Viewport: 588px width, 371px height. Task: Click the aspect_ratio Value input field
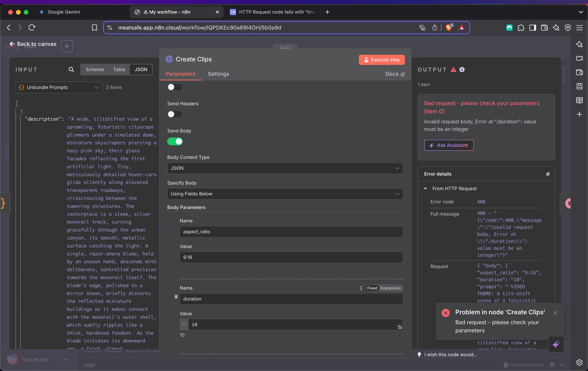[x=291, y=257]
